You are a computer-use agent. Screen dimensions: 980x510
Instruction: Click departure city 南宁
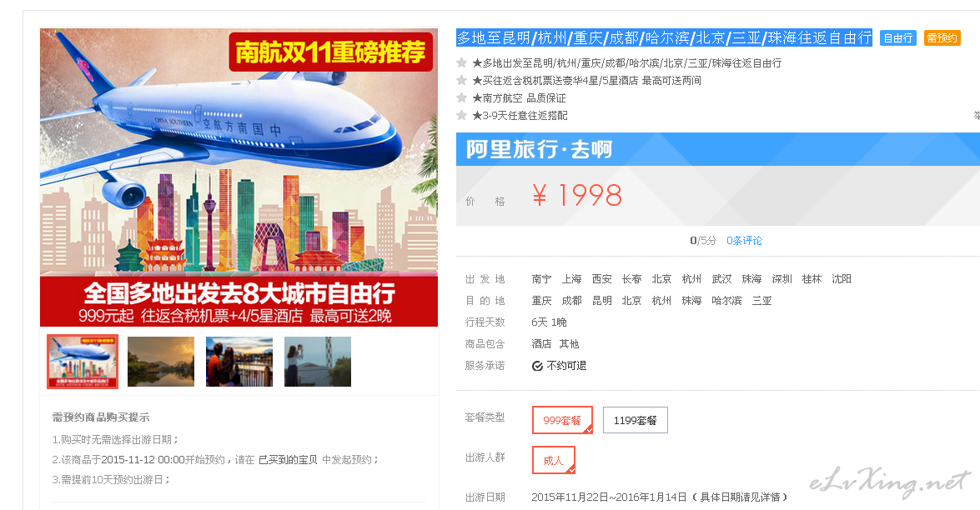click(x=542, y=279)
